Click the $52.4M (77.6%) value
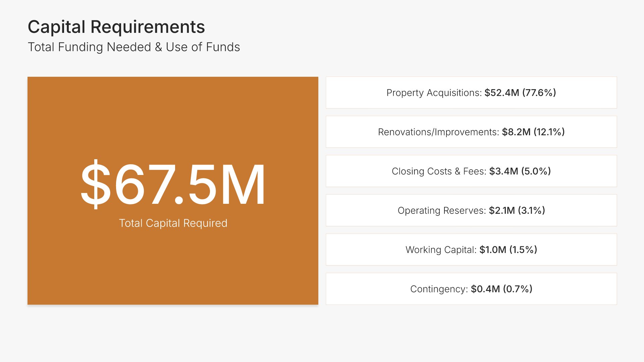The height and width of the screenshot is (362, 644). (x=520, y=93)
